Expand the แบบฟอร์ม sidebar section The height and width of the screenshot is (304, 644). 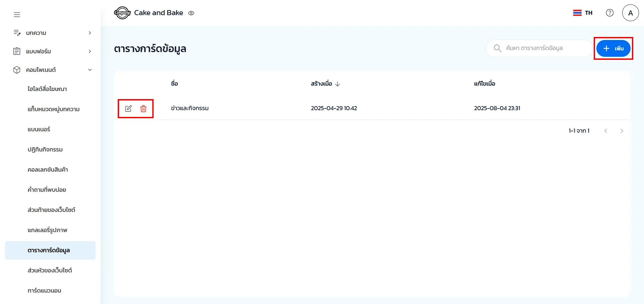click(90, 51)
